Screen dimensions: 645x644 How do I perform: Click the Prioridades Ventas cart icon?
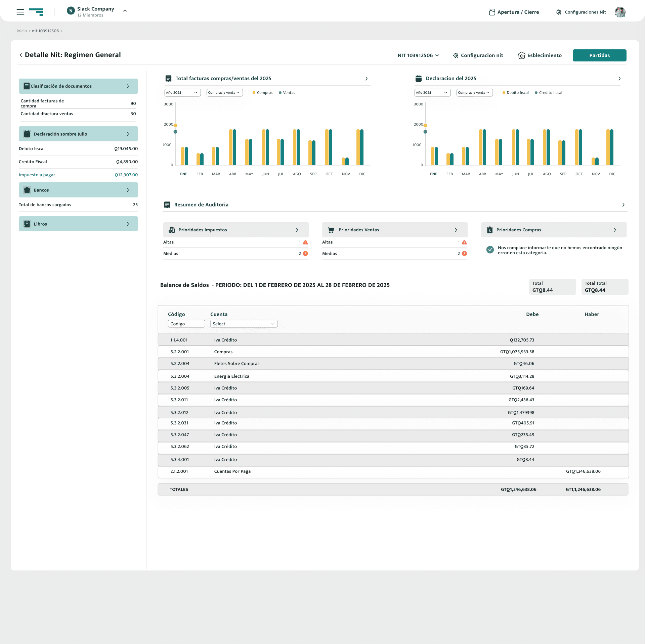(331, 230)
